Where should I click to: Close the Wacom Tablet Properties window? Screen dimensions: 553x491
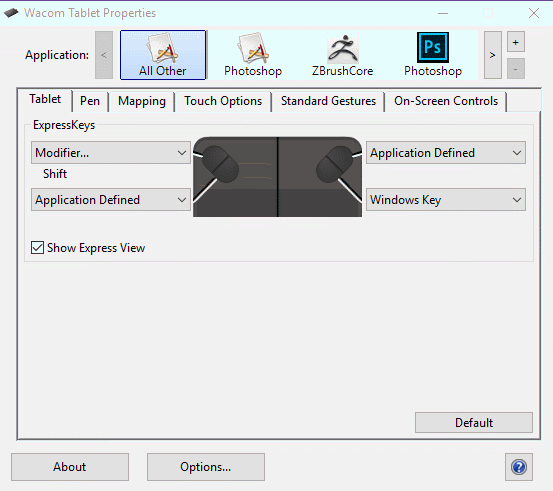(x=534, y=13)
